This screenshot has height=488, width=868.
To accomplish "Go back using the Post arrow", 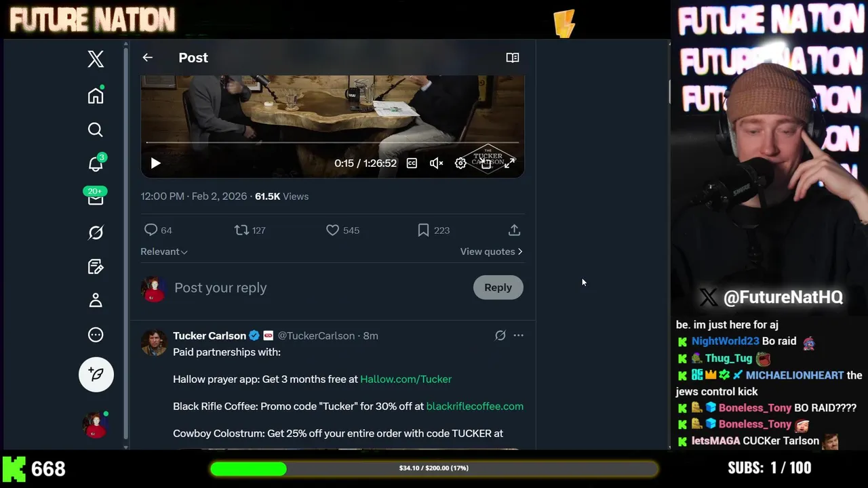I will [147, 58].
